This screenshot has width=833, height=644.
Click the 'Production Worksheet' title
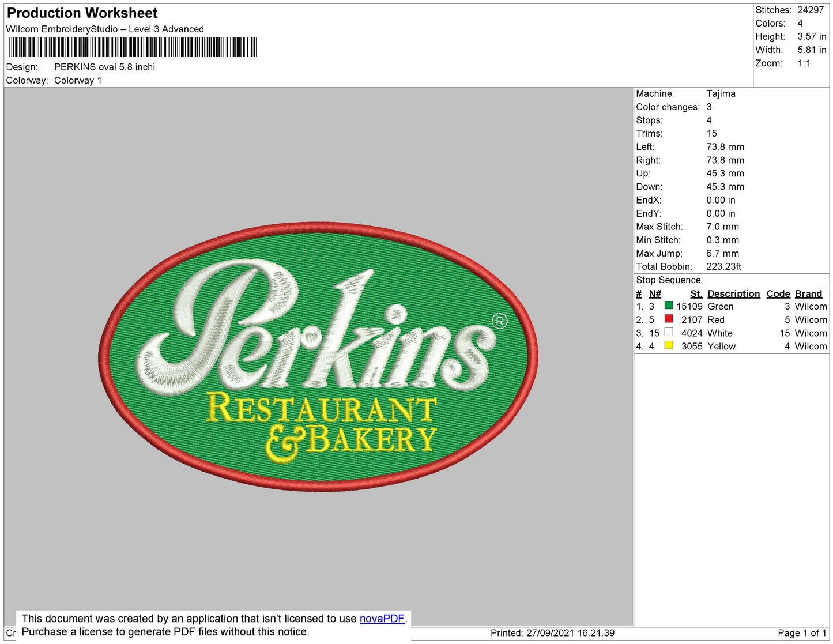[82, 13]
